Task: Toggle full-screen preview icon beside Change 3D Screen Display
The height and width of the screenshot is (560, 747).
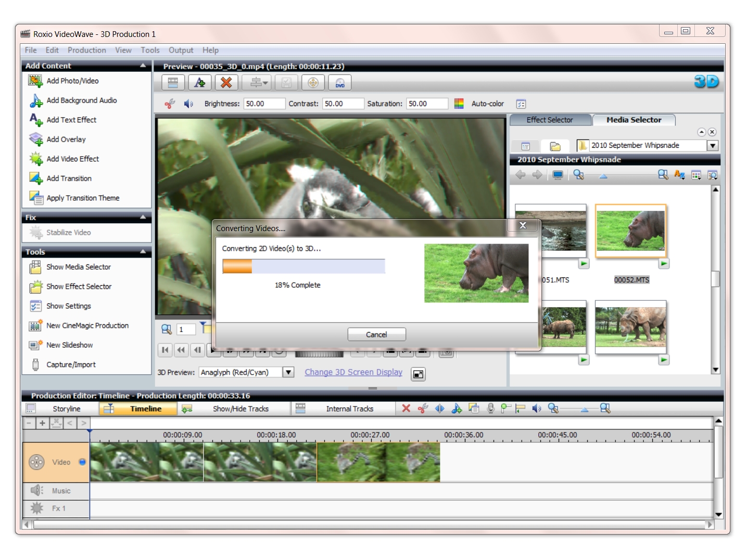Action: click(x=418, y=374)
